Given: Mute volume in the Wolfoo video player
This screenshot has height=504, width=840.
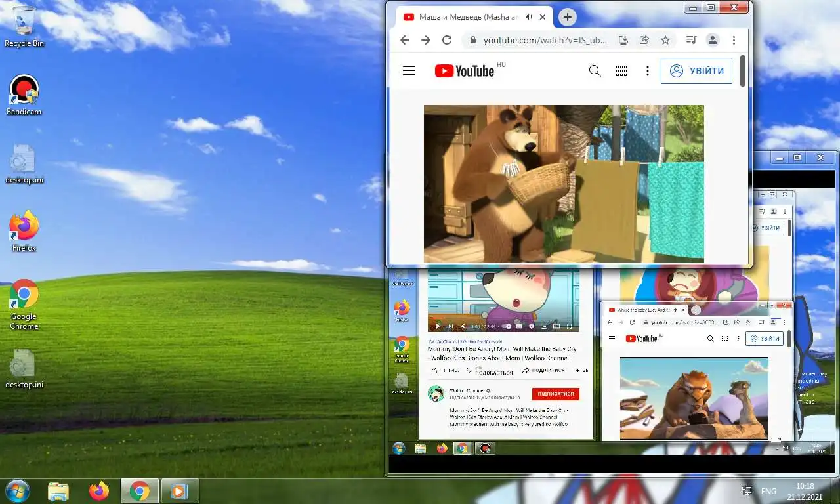Looking at the screenshot, I should (x=463, y=326).
